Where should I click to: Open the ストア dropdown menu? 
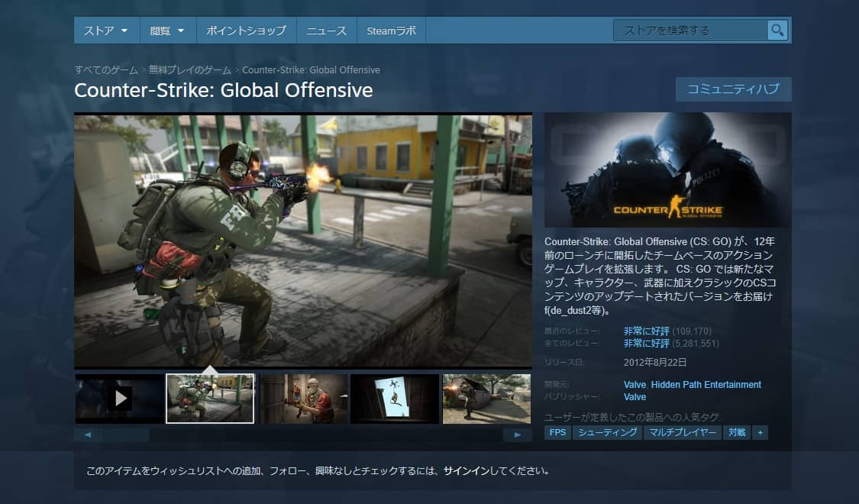(x=106, y=31)
